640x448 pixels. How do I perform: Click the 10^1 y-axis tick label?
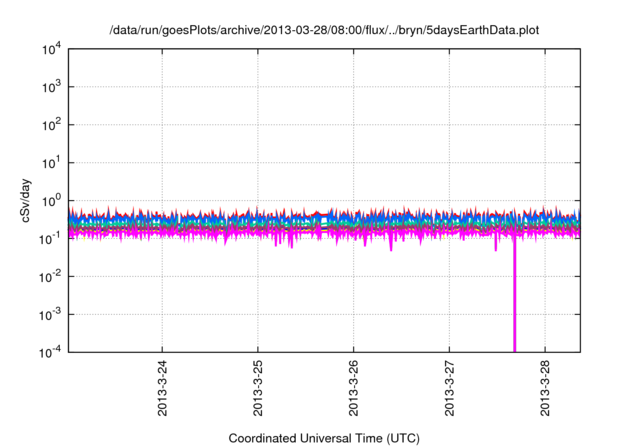pyautogui.click(x=51, y=163)
